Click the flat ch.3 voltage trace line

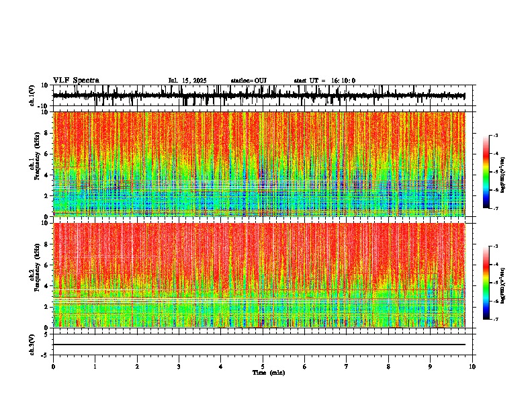[259, 345]
